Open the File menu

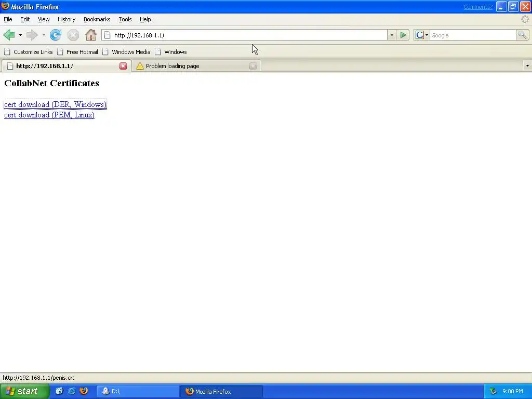tap(8, 19)
